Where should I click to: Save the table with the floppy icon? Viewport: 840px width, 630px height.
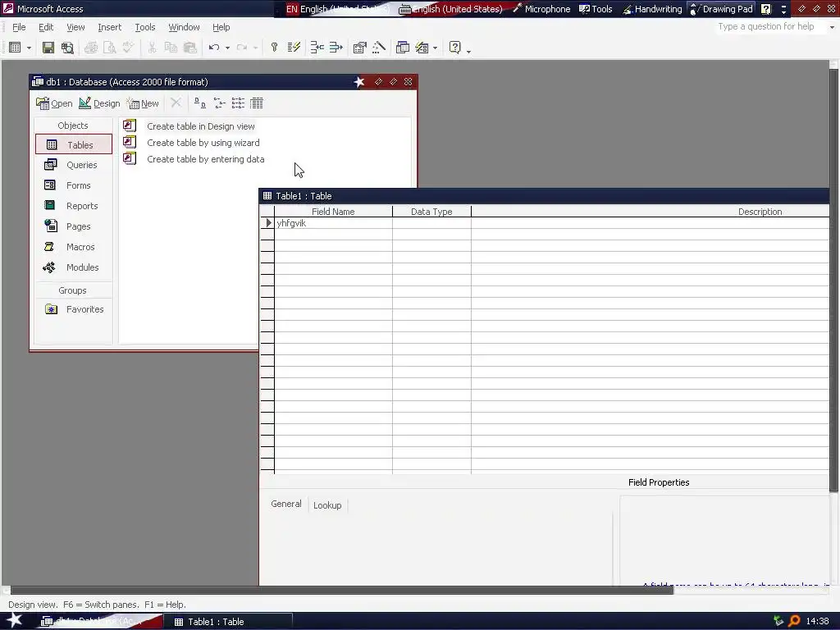pyautogui.click(x=48, y=48)
